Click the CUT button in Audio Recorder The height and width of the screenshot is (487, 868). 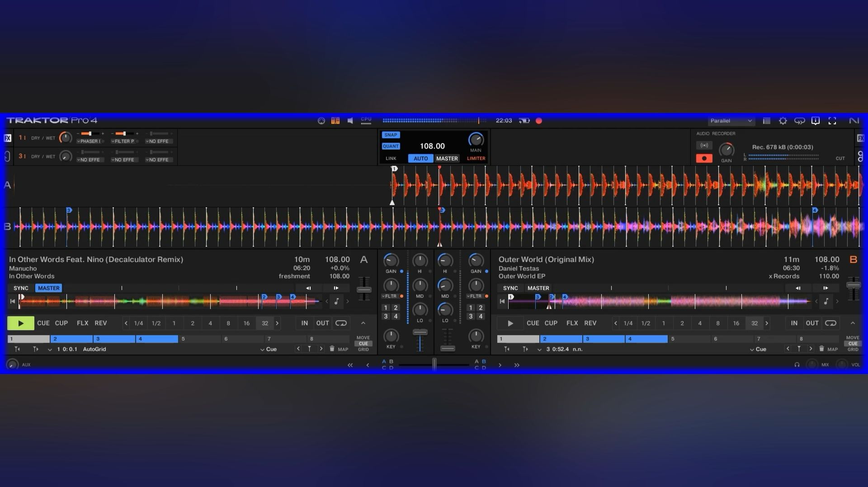(x=840, y=159)
